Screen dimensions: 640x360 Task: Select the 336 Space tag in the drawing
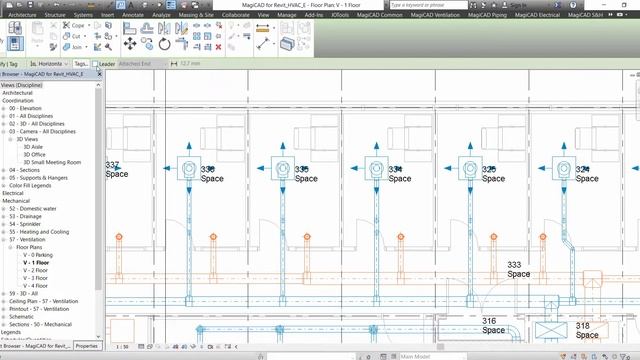click(212, 174)
